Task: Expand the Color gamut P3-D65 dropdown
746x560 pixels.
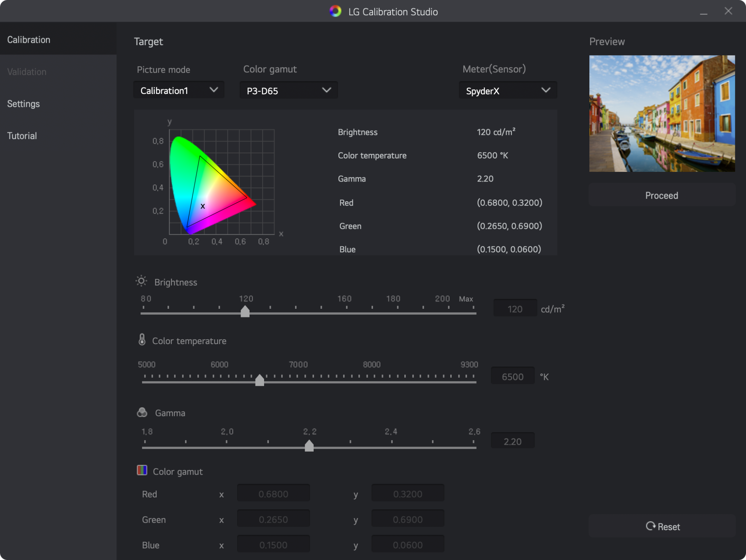Action: click(x=288, y=91)
